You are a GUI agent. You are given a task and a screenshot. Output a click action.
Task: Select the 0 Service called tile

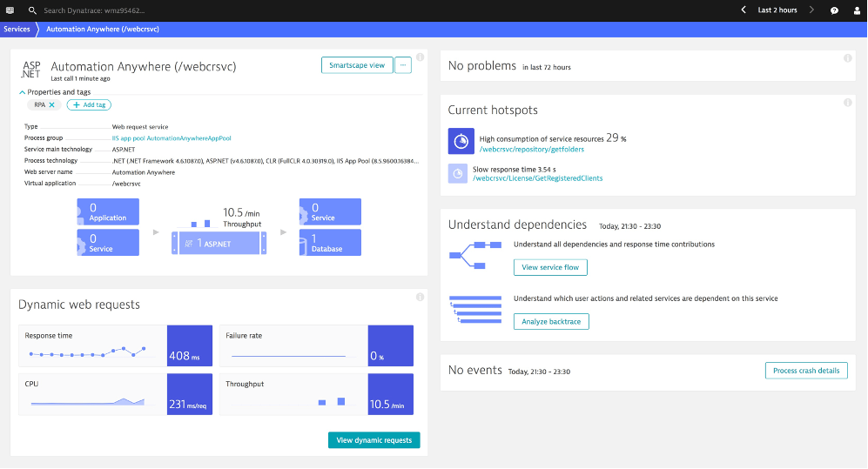[331, 211]
